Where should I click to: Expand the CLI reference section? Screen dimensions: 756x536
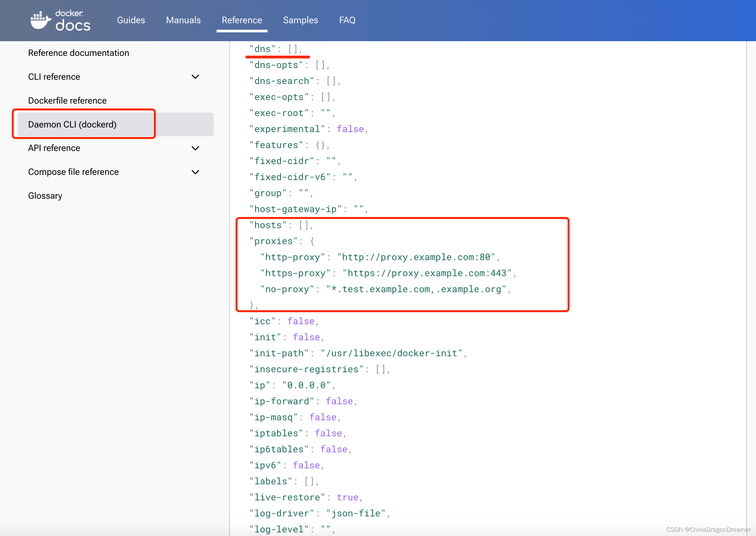tap(196, 76)
